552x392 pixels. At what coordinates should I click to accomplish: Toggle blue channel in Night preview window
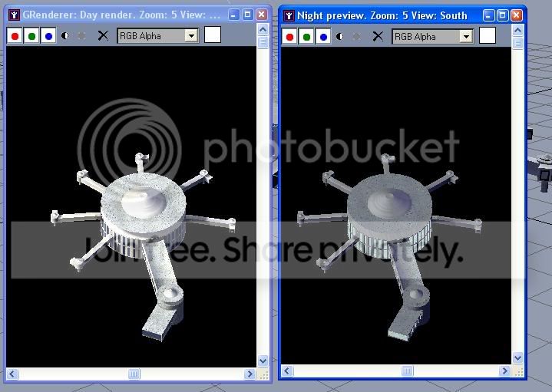pos(323,37)
